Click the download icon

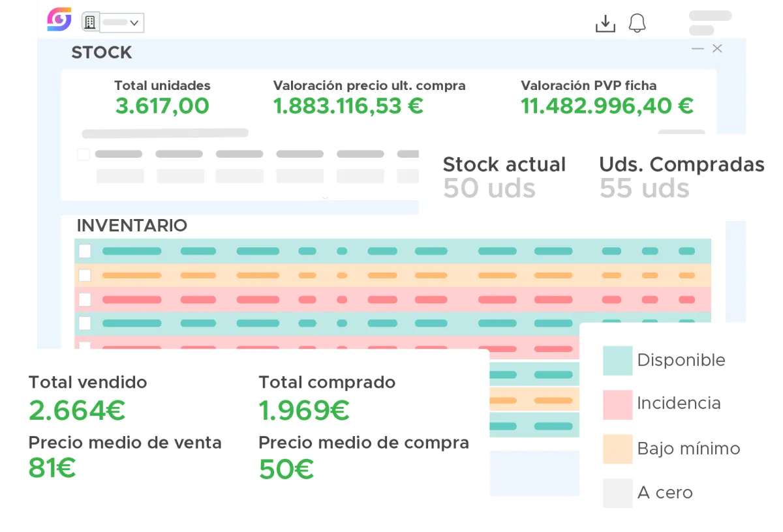pos(606,23)
